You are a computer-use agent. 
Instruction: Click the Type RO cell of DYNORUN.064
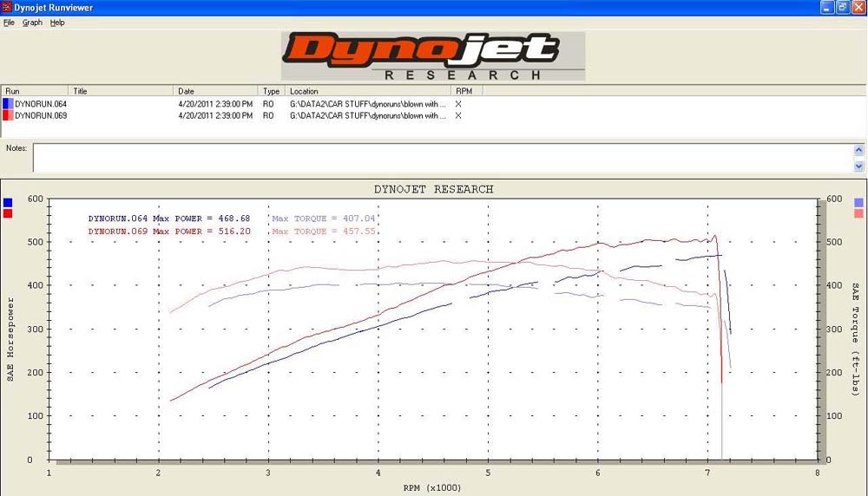(x=268, y=104)
